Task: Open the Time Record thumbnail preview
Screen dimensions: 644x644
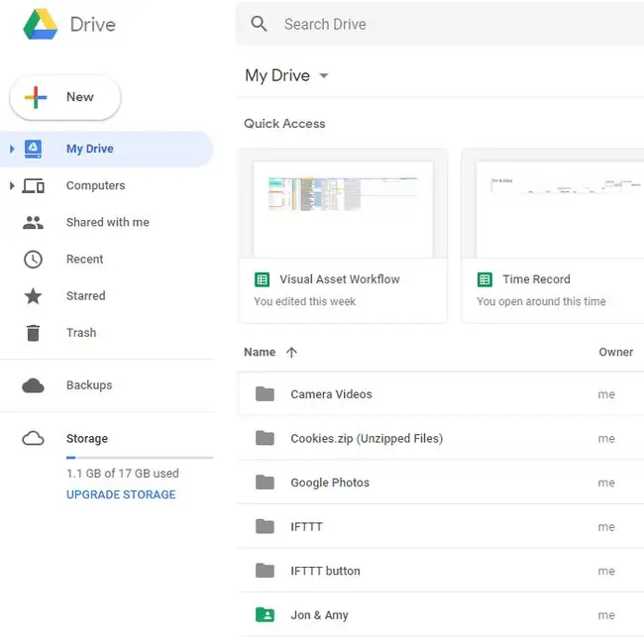Action: pyautogui.click(x=560, y=209)
